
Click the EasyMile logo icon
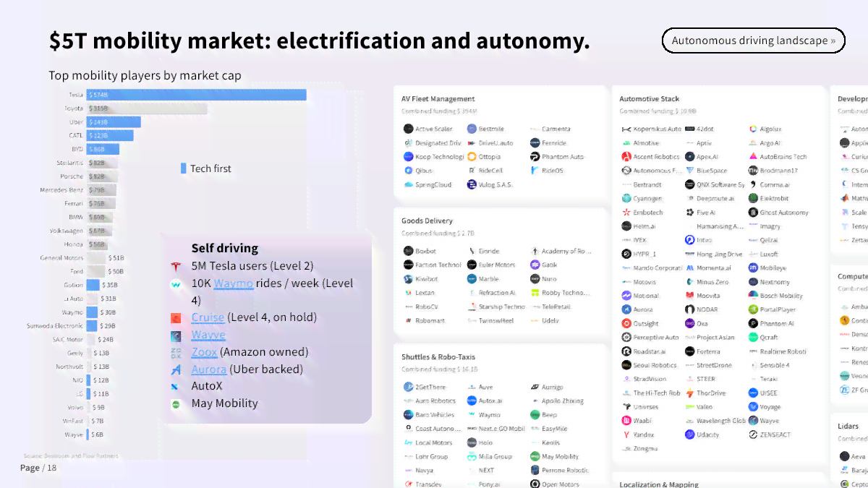pos(535,429)
